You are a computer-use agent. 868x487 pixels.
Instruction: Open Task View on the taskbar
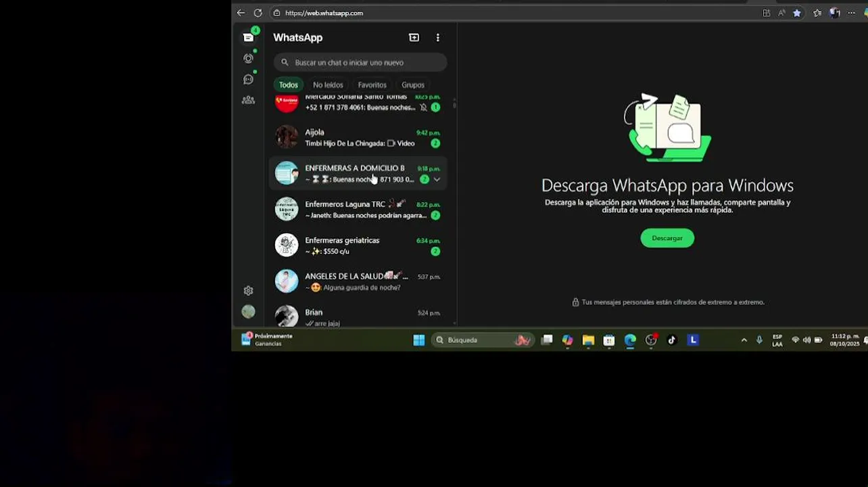pos(547,340)
